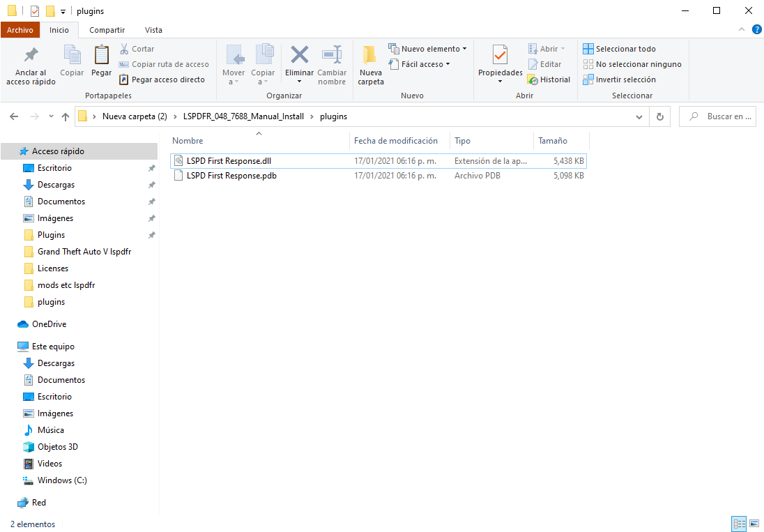Screen dimensions: 764x532
Task: Click the Pegar clipboard icon
Action: [101, 54]
